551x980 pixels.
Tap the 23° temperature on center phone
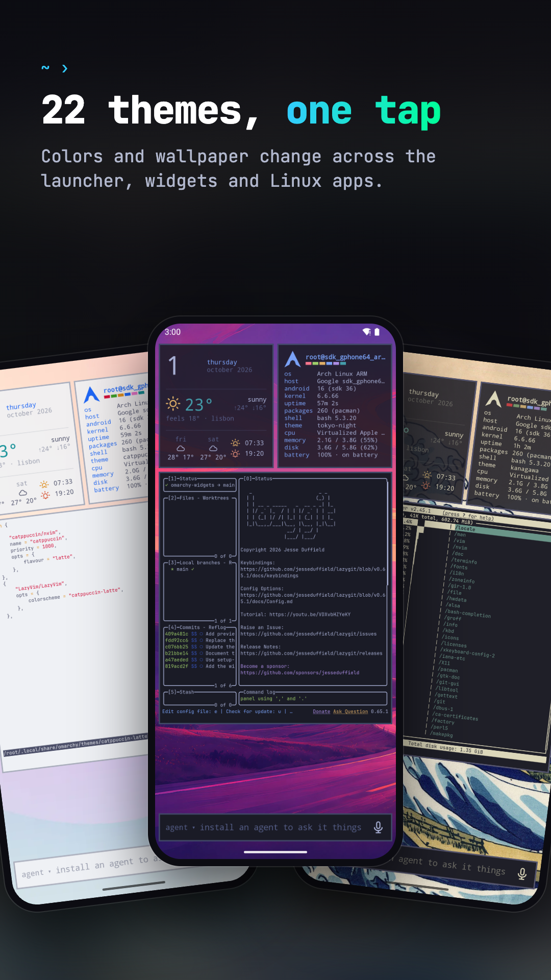coord(198,405)
